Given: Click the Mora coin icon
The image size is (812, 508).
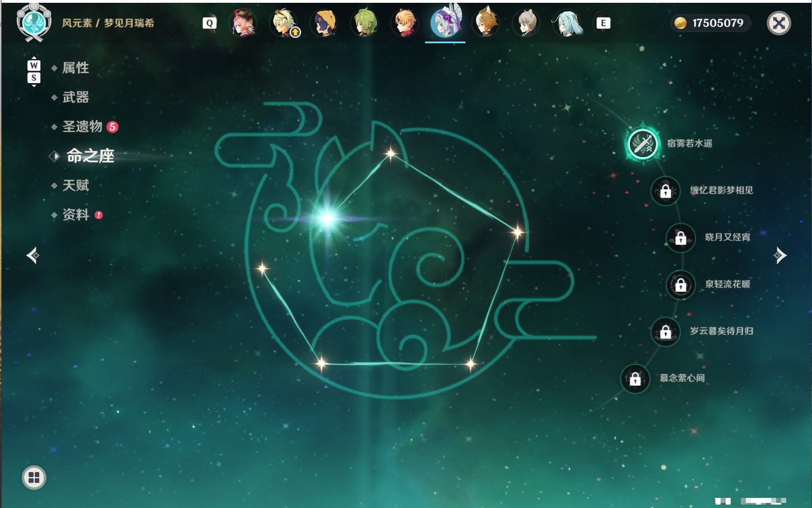Looking at the screenshot, I should coord(680,23).
